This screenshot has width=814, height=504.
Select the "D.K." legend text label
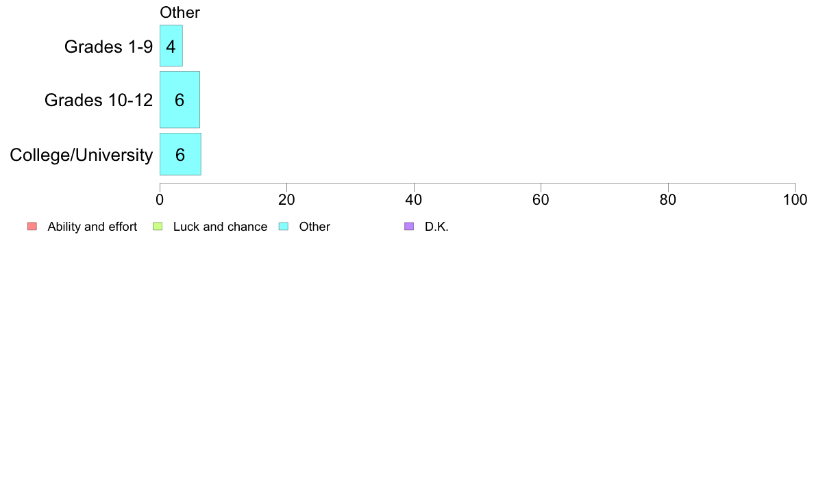click(x=436, y=227)
